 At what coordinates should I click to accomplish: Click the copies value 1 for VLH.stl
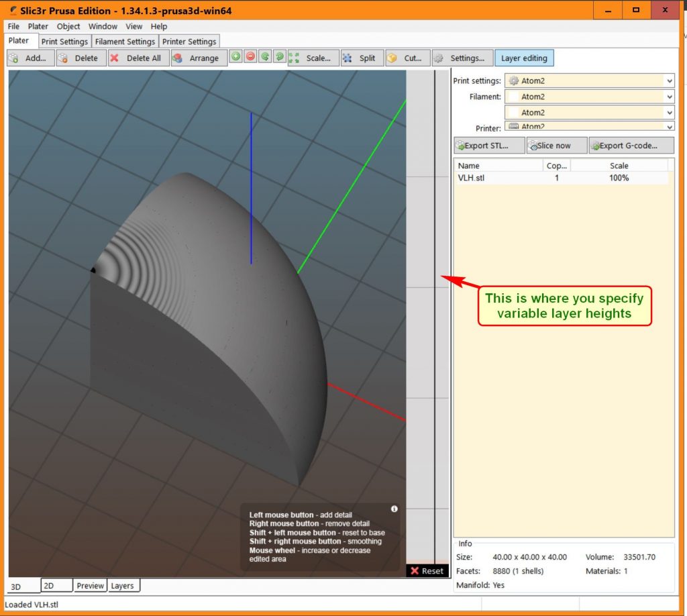[x=556, y=178]
